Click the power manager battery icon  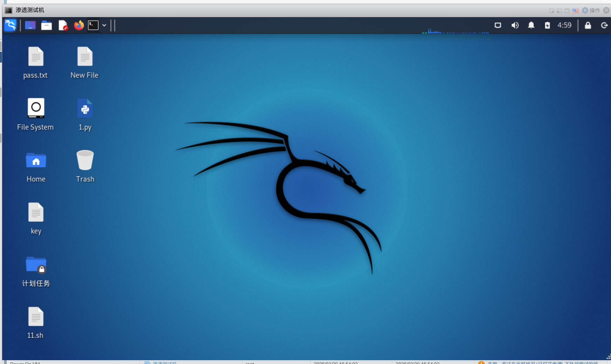coord(547,25)
